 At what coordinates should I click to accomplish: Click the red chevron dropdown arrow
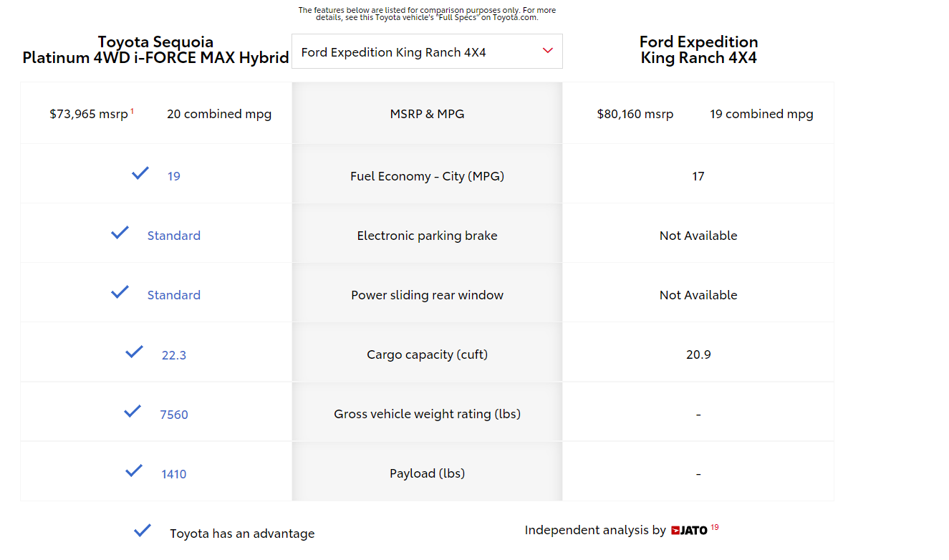[548, 51]
